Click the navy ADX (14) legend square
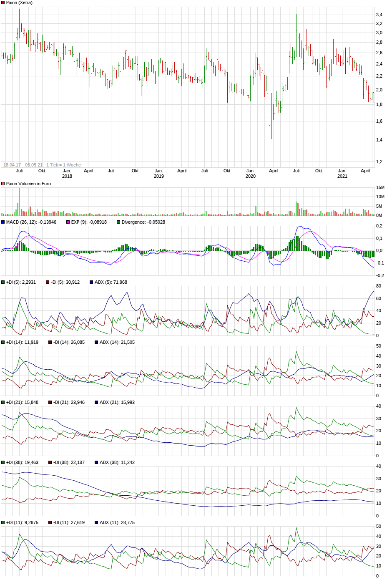 coord(96,343)
